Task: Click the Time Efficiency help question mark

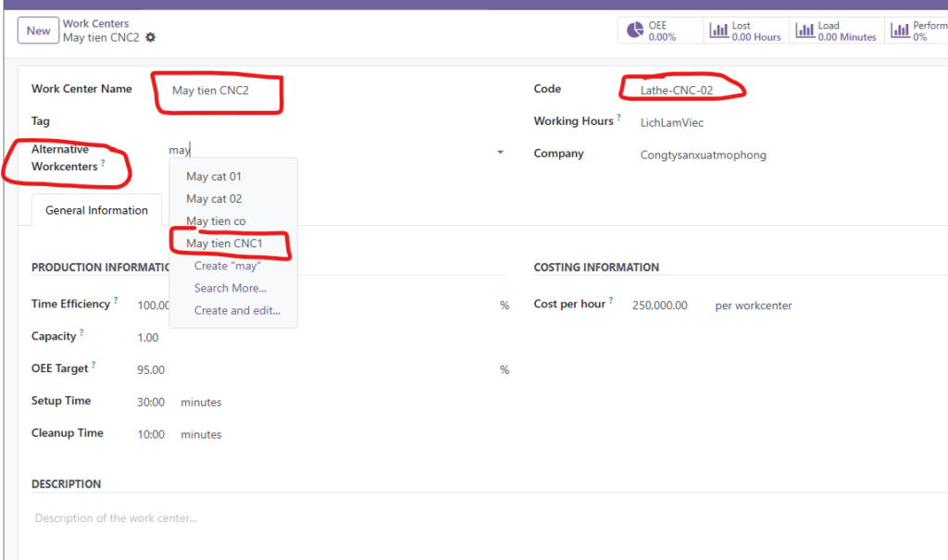Action: tap(116, 301)
